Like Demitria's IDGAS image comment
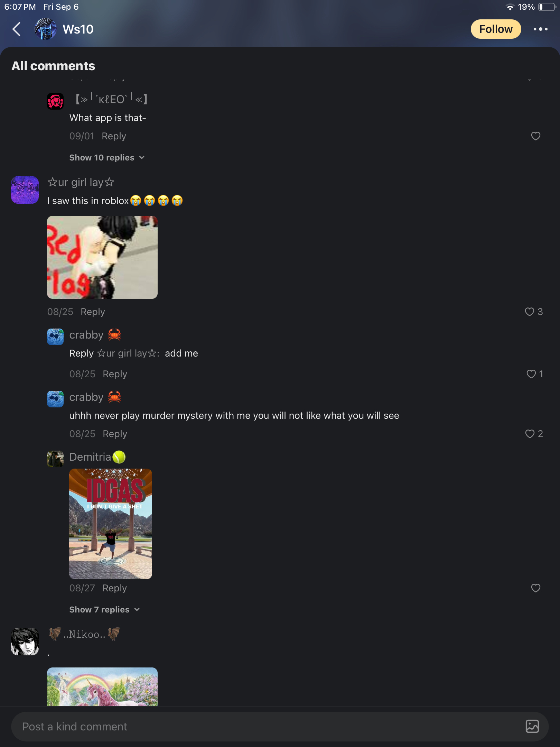Screen dimensions: 560x747 click(x=535, y=588)
